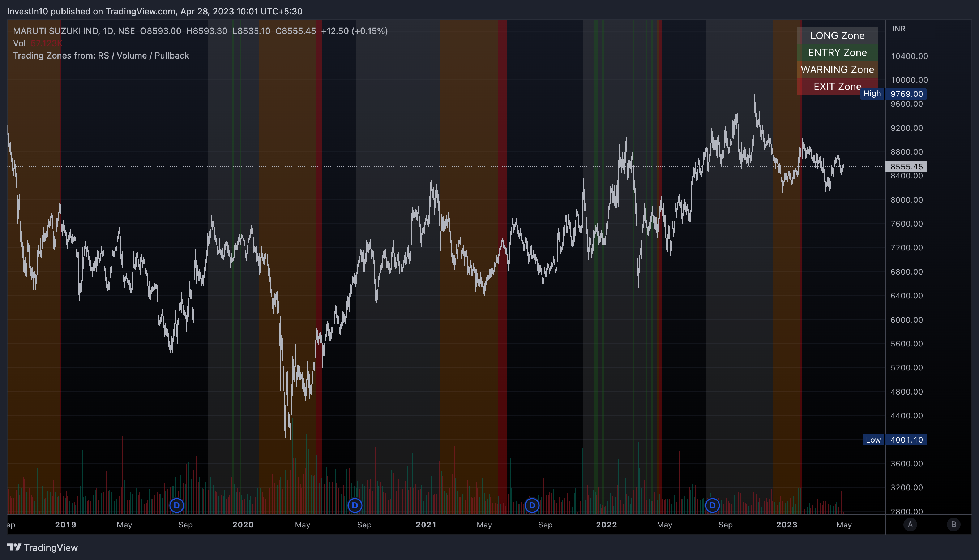Select the ENTRY Zone legend label
Image resolution: width=979 pixels, height=560 pixels.
click(837, 52)
